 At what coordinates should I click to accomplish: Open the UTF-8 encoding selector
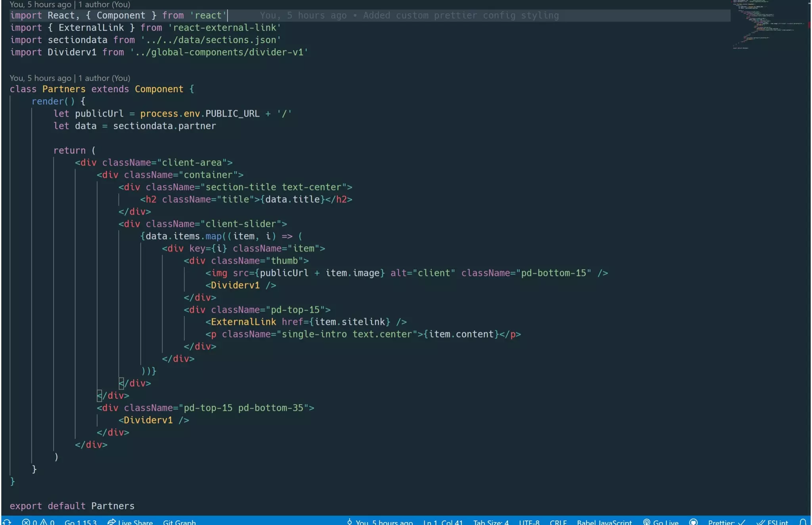(529, 522)
